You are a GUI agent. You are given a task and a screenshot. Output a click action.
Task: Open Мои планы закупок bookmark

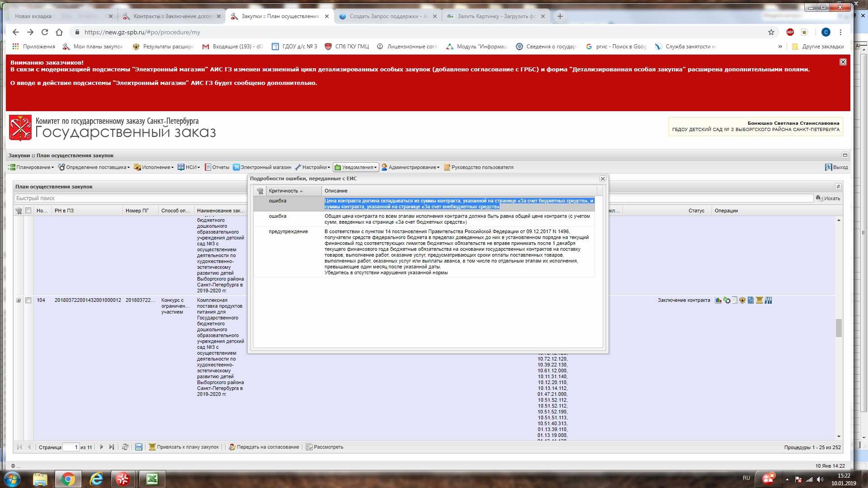(x=93, y=47)
